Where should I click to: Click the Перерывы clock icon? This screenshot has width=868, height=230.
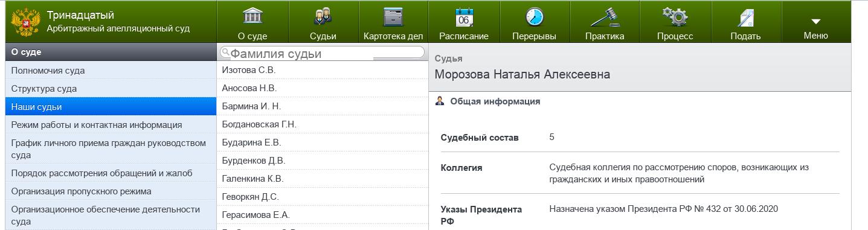(534, 16)
